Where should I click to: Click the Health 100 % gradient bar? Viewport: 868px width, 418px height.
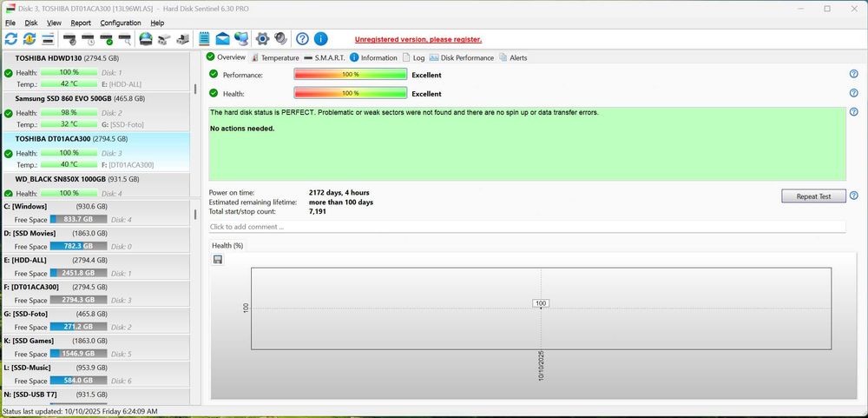coord(351,93)
